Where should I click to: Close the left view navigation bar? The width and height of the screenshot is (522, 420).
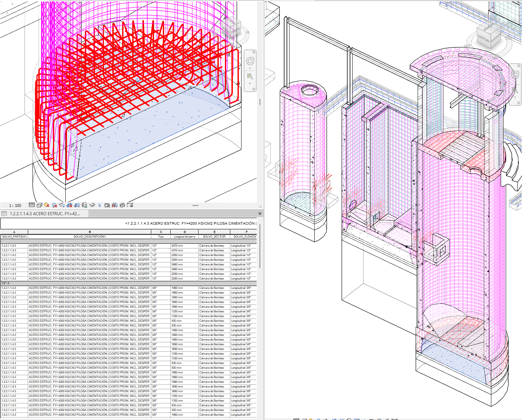[x=254, y=52]
